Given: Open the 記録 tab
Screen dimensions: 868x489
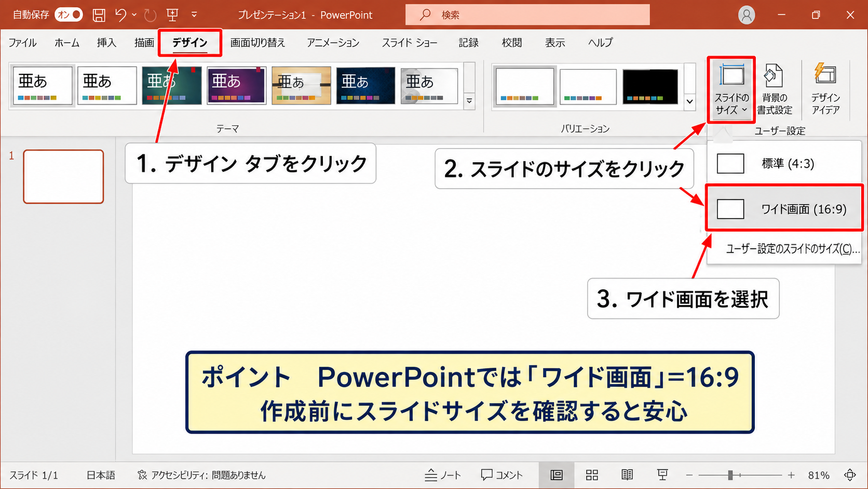Looking at the screenshot, I should point(468,43).
